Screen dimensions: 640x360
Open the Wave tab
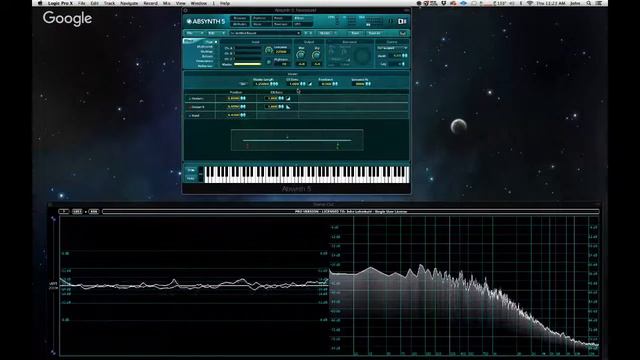(261, 24)
